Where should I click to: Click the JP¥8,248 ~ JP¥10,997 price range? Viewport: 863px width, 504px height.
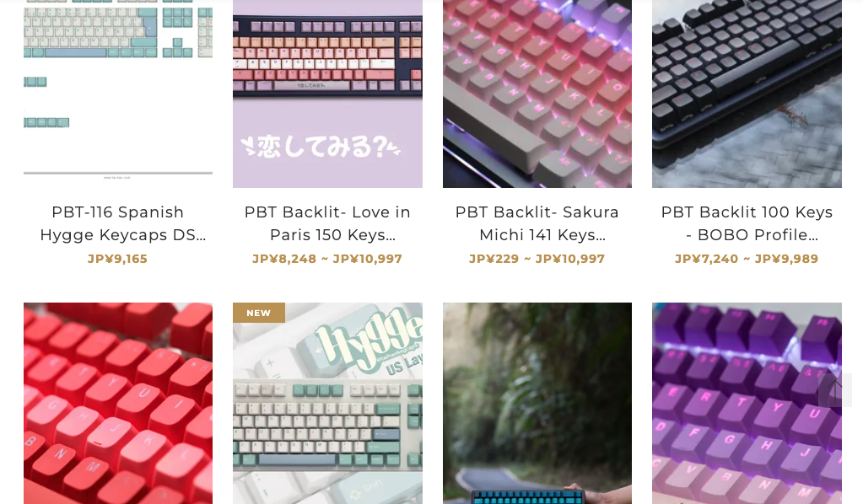(327, 259)
